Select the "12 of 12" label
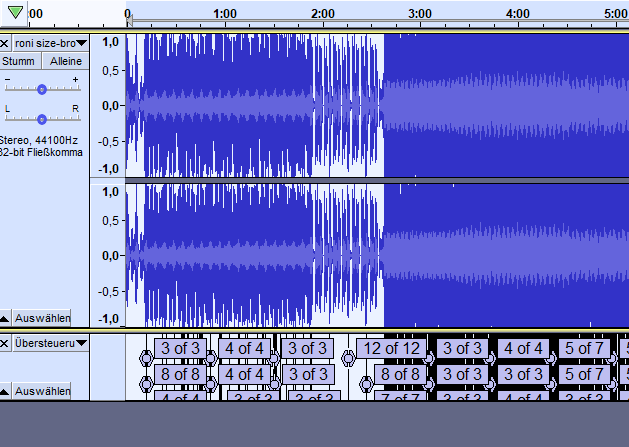The height and width of the screenshot is (447, 629). 391,349
